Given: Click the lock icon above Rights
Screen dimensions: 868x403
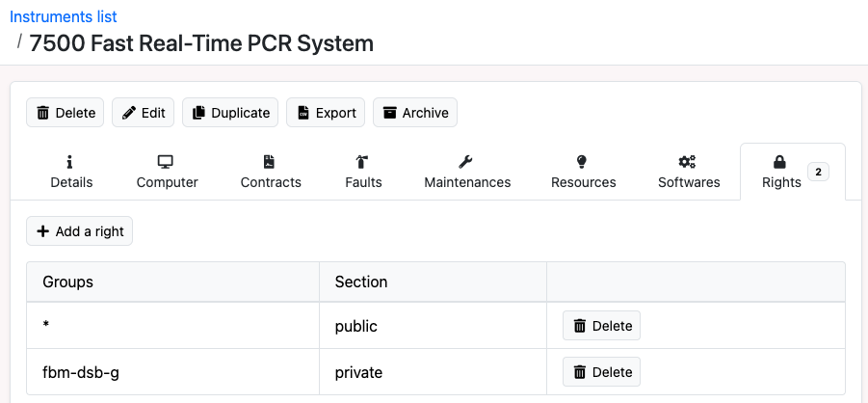Looking at the screenshot, I should pyautogui.click(x=779, y=162).
